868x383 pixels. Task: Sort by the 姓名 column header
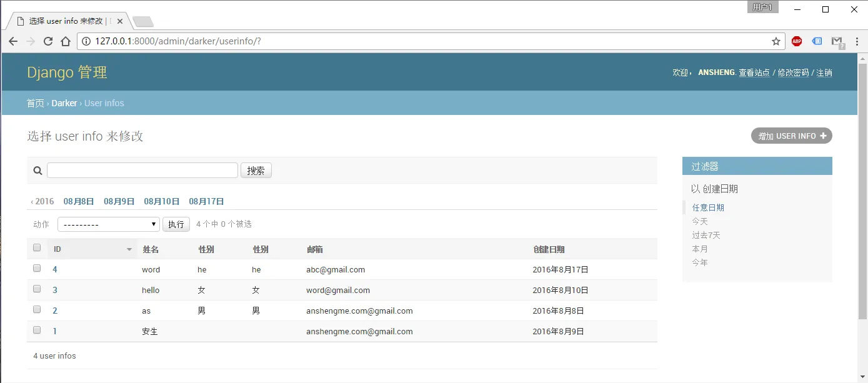[x=151, y=249]
